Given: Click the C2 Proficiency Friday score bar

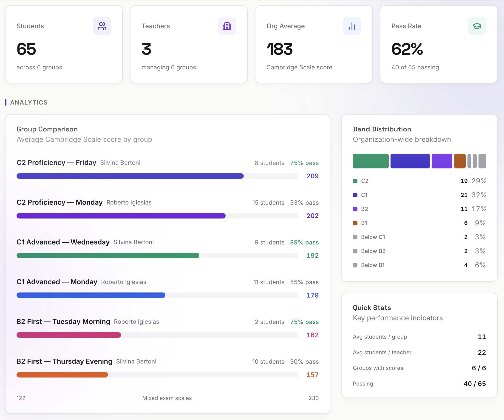Looking at the screenshot, I should [x=157, y=176].
